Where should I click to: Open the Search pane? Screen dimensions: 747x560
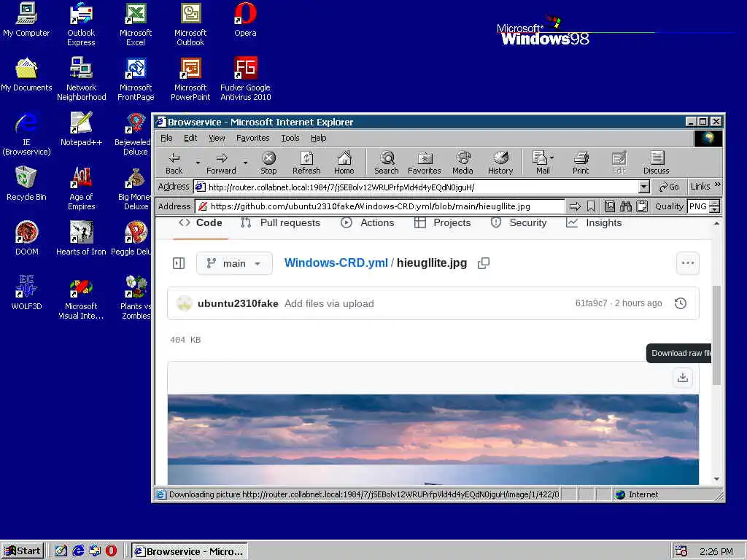387,163
